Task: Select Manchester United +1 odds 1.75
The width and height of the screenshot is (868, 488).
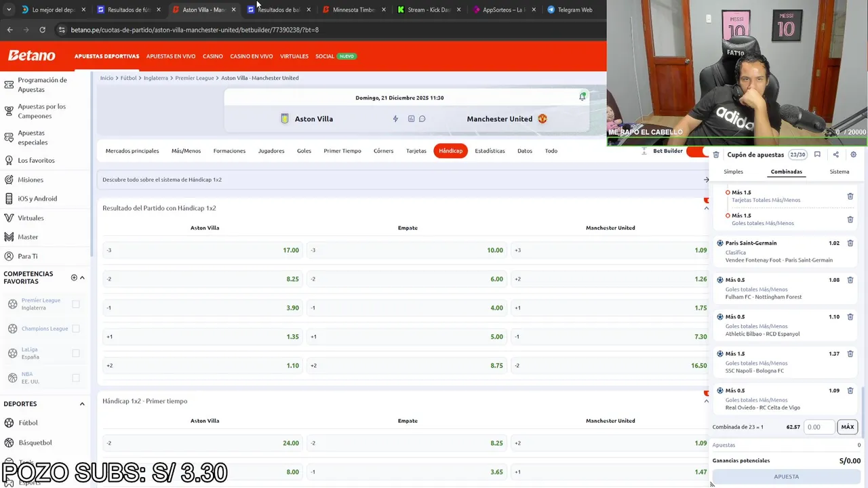Action: click(x=610, y=308)
